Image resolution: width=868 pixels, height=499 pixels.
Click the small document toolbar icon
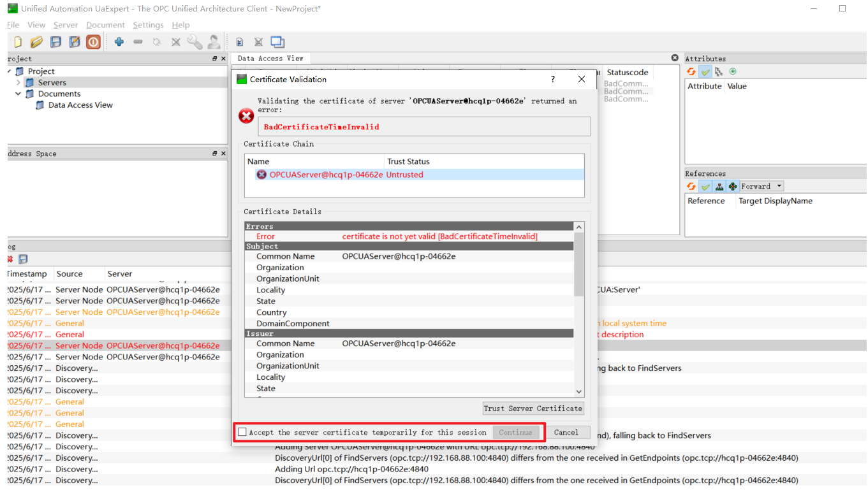coord(240,42)
